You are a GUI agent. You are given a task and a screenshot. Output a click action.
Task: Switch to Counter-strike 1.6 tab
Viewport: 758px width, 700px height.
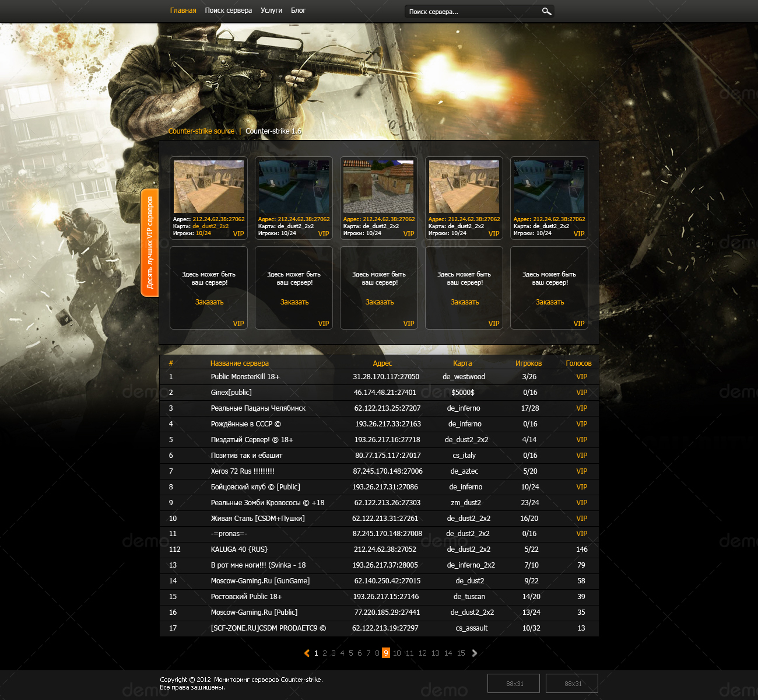coord(273,131)
